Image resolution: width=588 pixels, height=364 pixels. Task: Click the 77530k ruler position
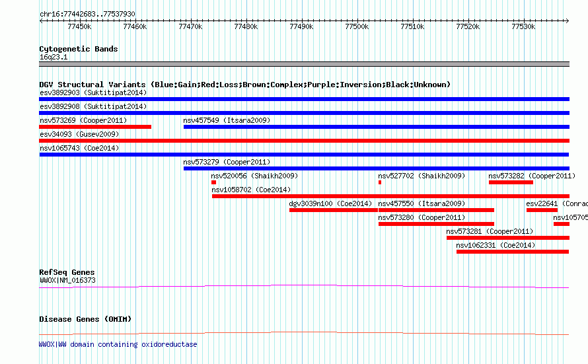pos(523,26)
